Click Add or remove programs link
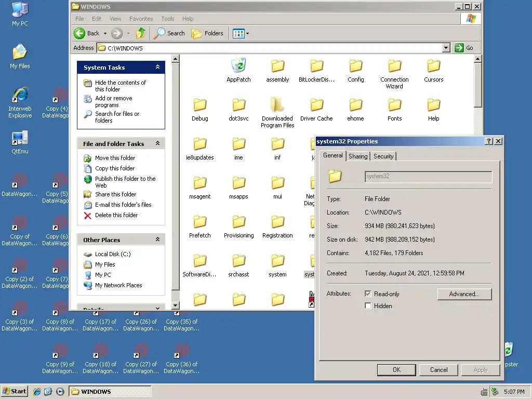Viewport: 532px width, 399px height. point(113,101)
